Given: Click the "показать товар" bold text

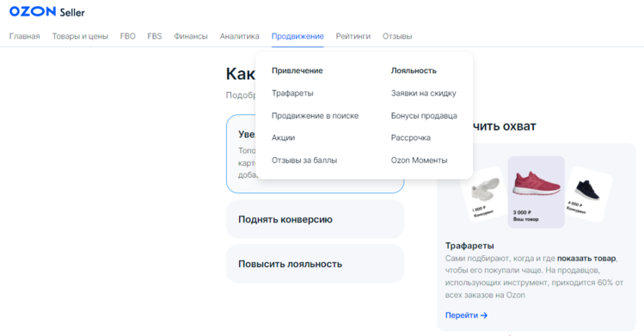Looking at the screenshot, I should coord(586,259).
